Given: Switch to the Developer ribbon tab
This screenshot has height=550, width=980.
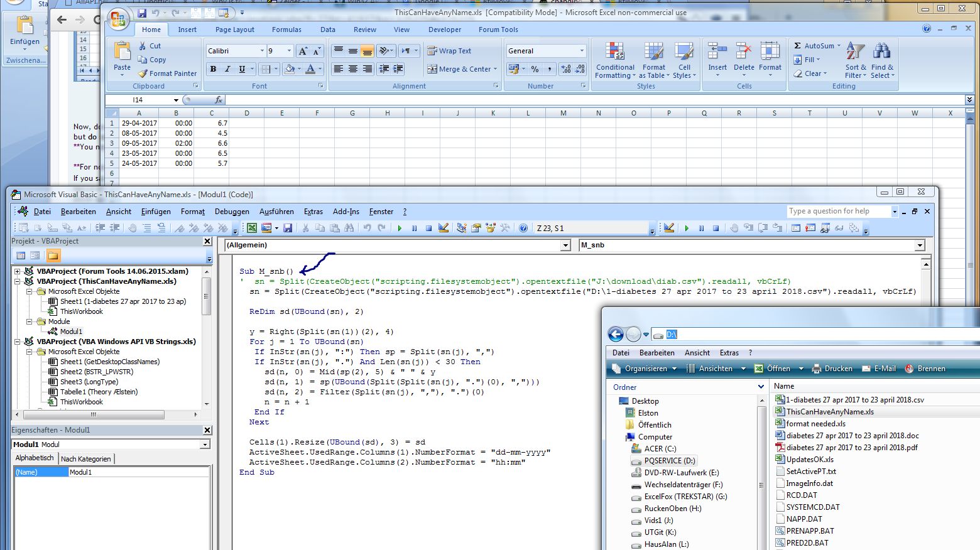Looking at the screenshot, I should coord(445,30).
